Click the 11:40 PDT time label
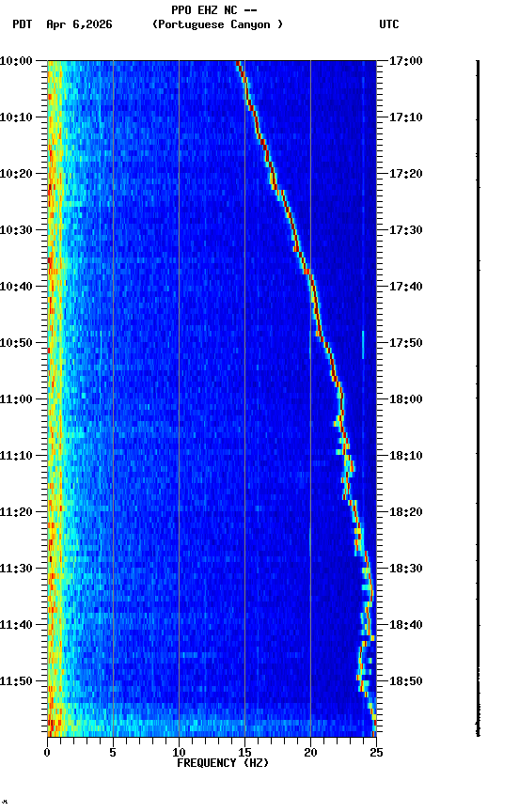This screenshot has height=812, width=519. pos(16,626)
